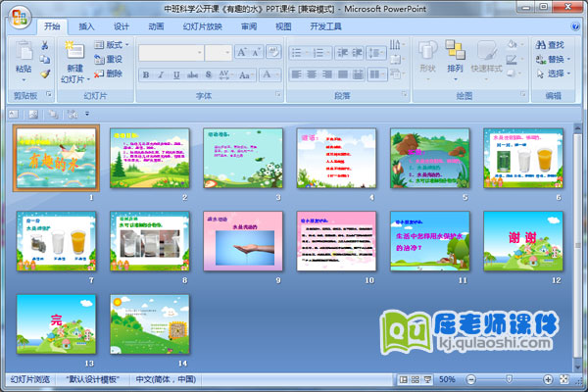This screenshot has height=392, width=588.
Task: Open the Office button menu
Action: click(x=20, y=18)
